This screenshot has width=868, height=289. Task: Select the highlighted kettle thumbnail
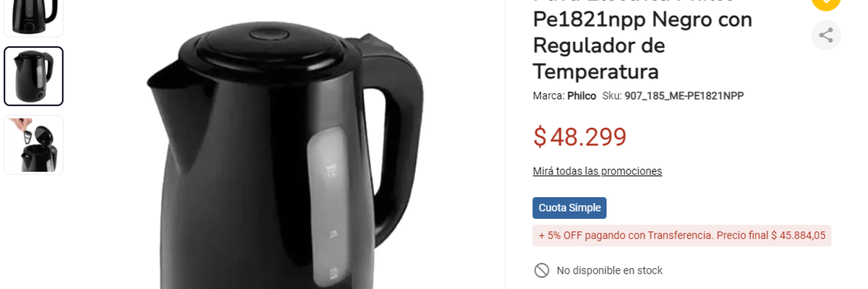(x=33, y=77)
